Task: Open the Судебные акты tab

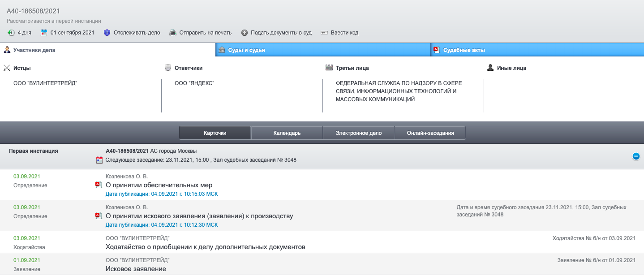Action: (464, 50)
